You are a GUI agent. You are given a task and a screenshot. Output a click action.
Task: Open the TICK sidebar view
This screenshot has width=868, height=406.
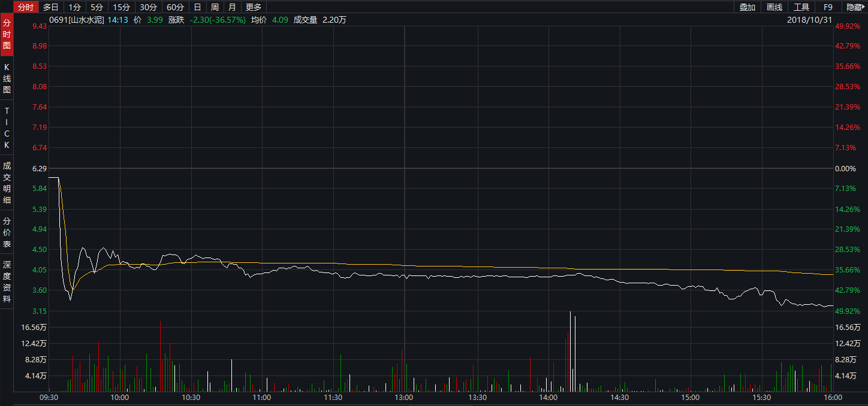7,128
